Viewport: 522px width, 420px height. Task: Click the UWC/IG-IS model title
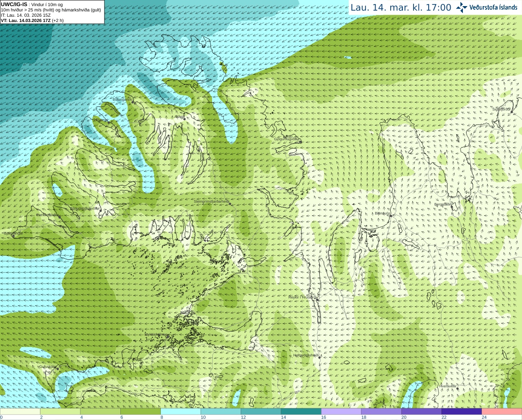click(14, 4)
